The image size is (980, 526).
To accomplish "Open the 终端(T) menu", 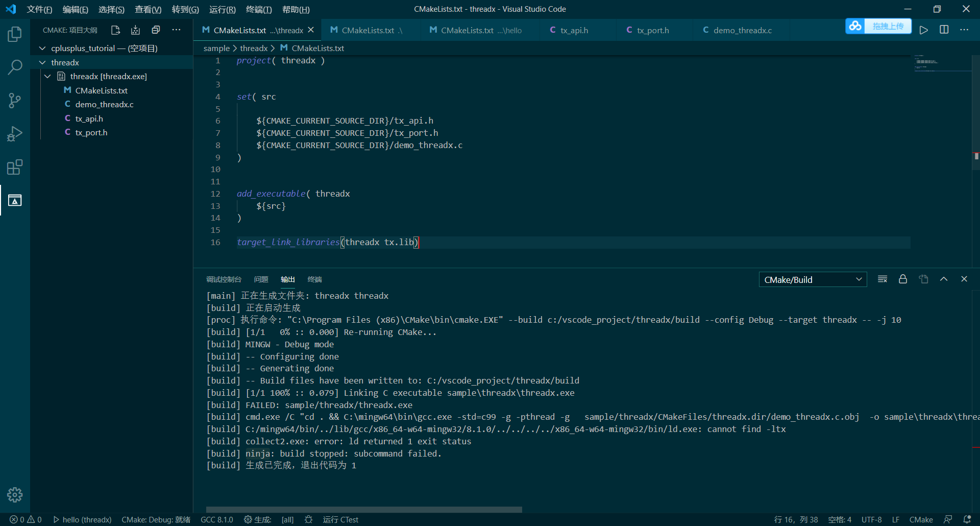I will 259,9.
